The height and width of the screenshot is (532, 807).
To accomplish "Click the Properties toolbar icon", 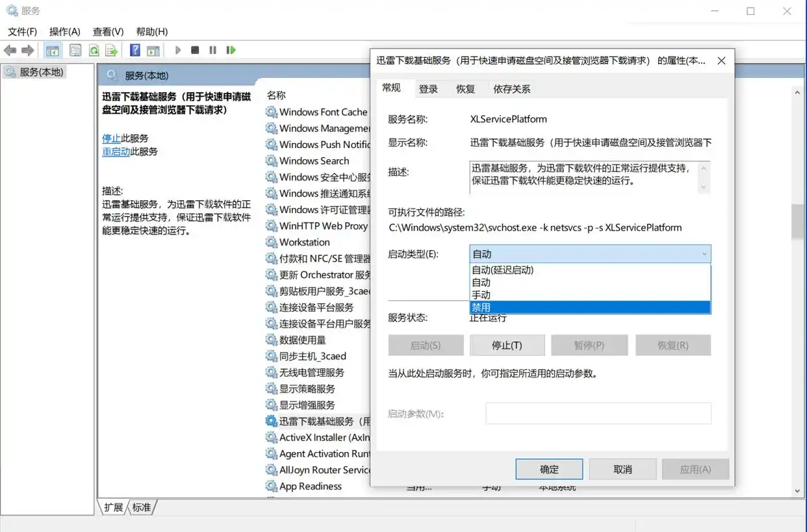I will coord(75,50).
